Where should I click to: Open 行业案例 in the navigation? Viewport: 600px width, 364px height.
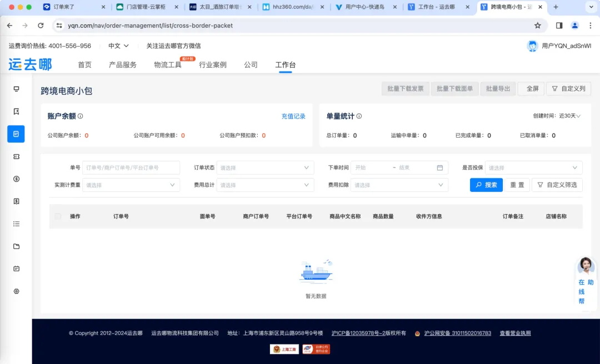[213, 64]
